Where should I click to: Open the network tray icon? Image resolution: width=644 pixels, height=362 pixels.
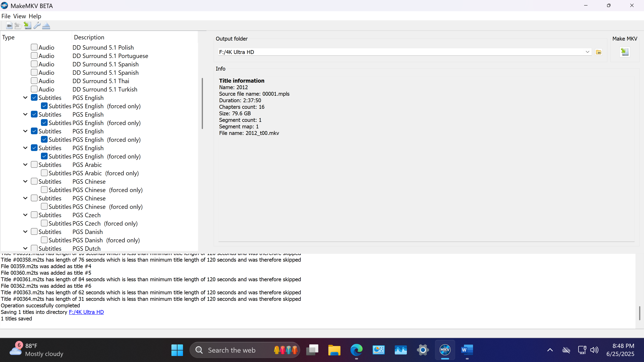582,350
